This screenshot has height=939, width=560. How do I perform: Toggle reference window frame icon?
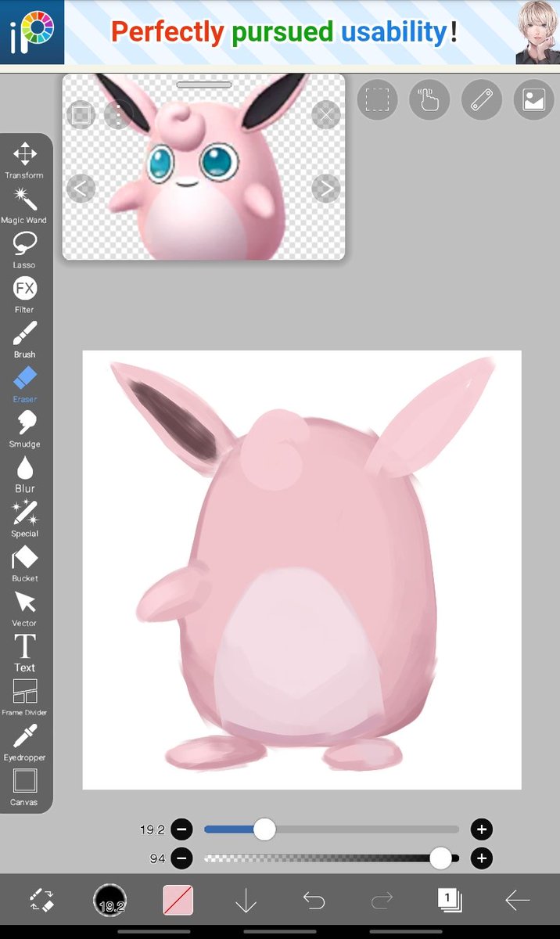pyautogui.click(x=81, y=115)
